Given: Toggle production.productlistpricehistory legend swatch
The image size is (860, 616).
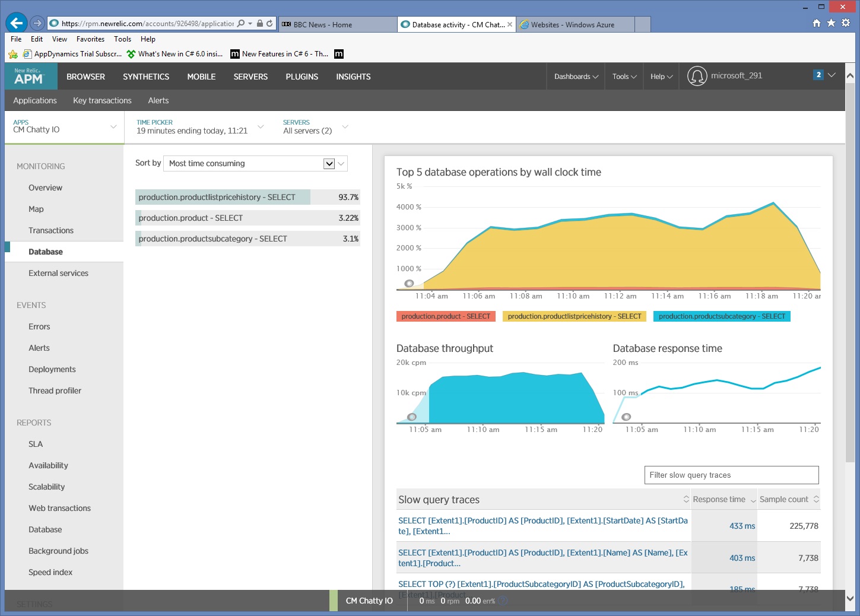Looking at the screenshot, I should coord(575,316).
